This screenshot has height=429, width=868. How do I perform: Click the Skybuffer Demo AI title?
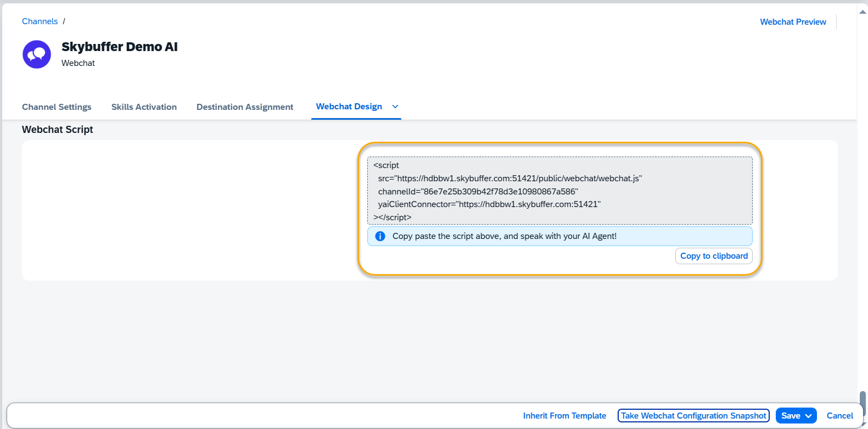120,47
